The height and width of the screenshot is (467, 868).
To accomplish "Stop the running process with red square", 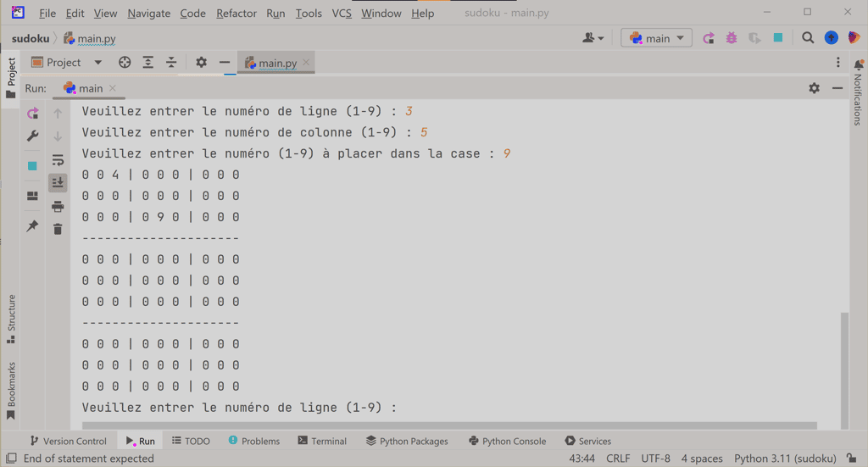I will (x=32, y=166).
